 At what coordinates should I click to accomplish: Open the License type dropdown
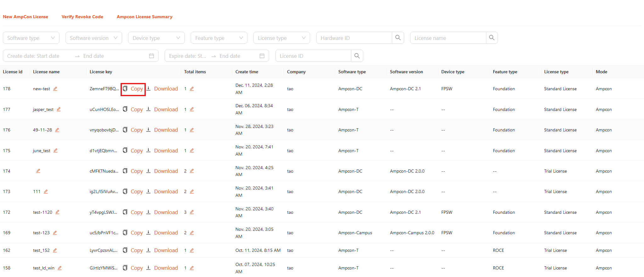pos(281,38)
